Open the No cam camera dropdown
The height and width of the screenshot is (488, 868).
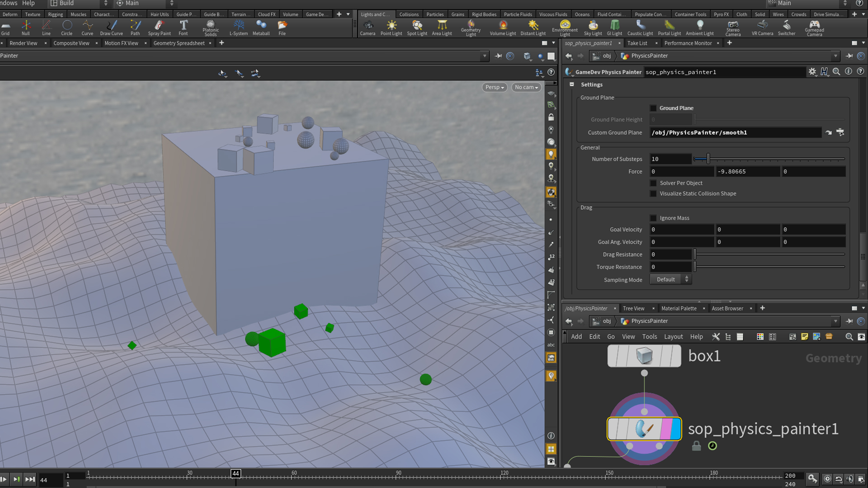[526, 87]
